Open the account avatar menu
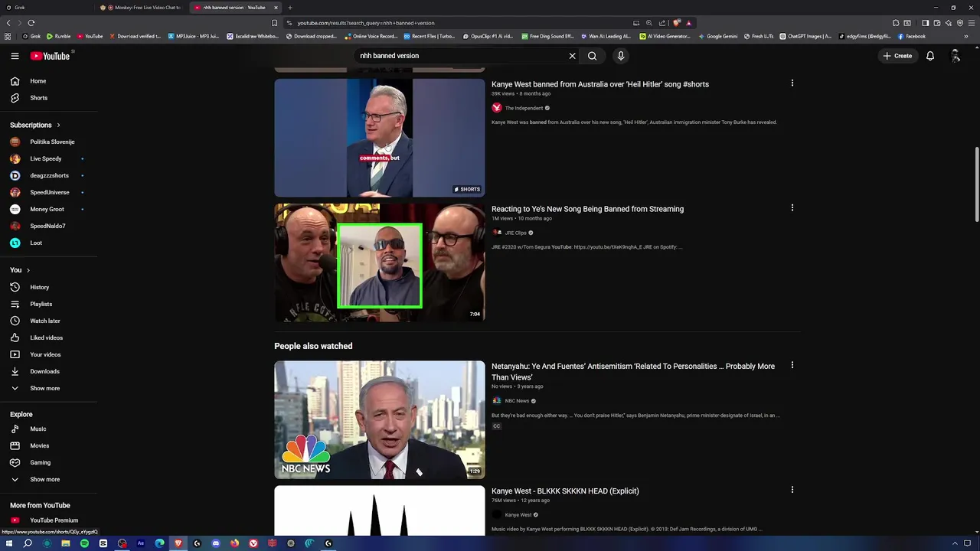The image size is (980, 551). [955, 56]
